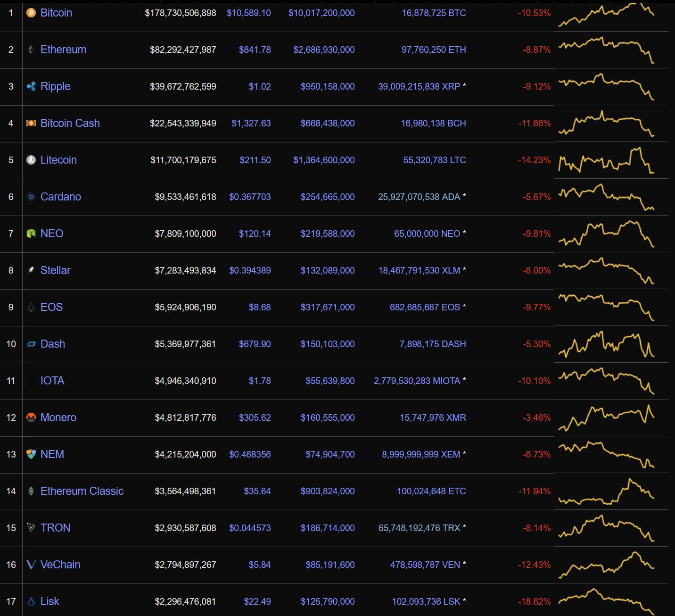675x616 pixels.
Task: Click Bitcoin's price link $10,589.10
Action: tap(249, 13)
